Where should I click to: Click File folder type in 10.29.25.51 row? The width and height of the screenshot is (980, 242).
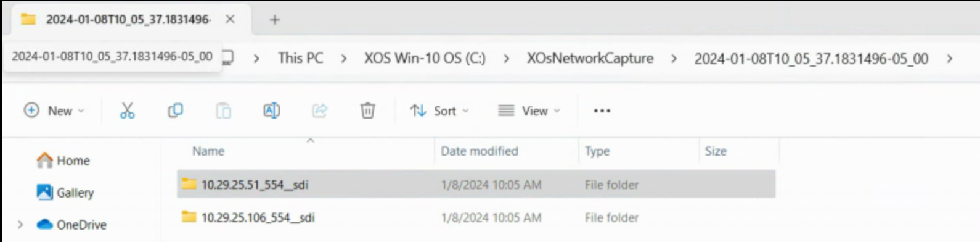[611, 185]
